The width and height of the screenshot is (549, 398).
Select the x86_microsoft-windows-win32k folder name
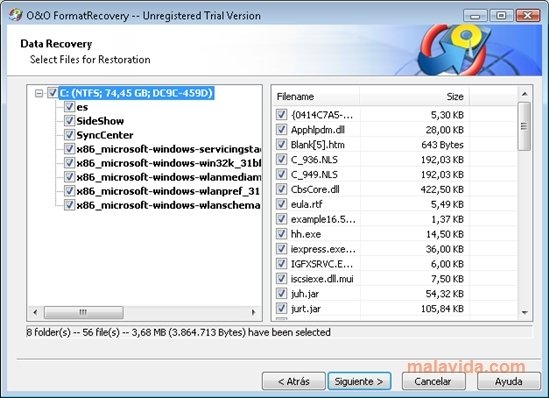coord(169,163)
